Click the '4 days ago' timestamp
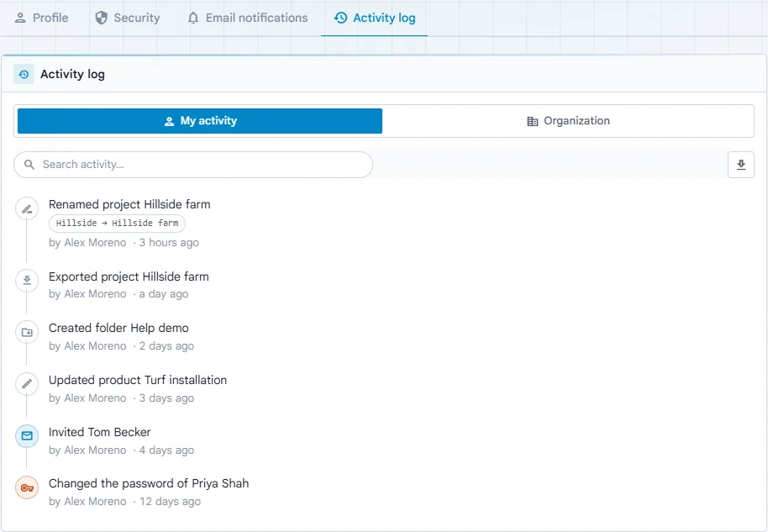 166,450
